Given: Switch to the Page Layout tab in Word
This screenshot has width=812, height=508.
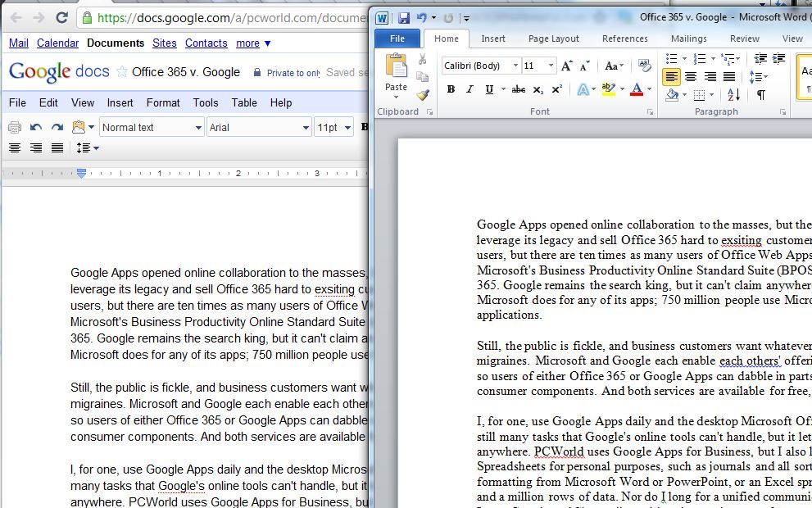Looking at the screenshot, I should click(554, 39).
